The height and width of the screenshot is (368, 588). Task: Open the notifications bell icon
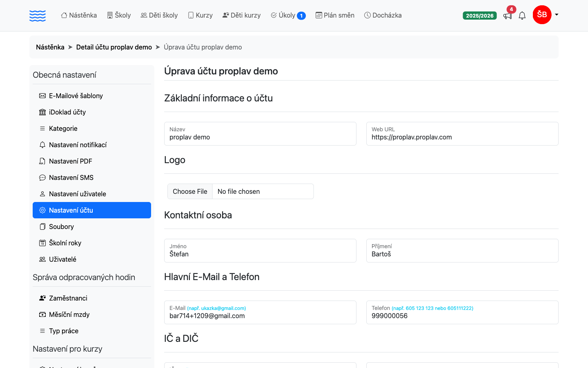point(522,16)
